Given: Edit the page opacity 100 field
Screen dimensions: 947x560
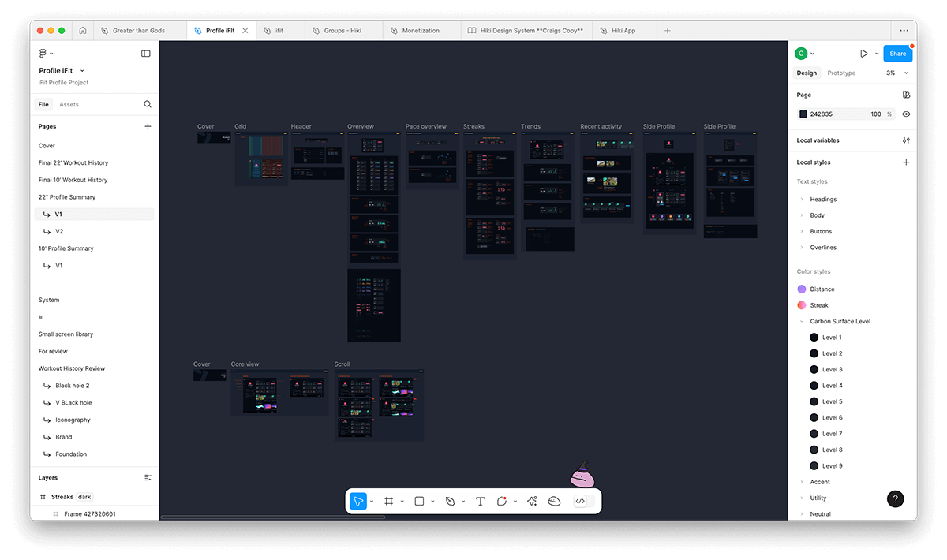Looking at the screenshot, I should tap(875, 114).
